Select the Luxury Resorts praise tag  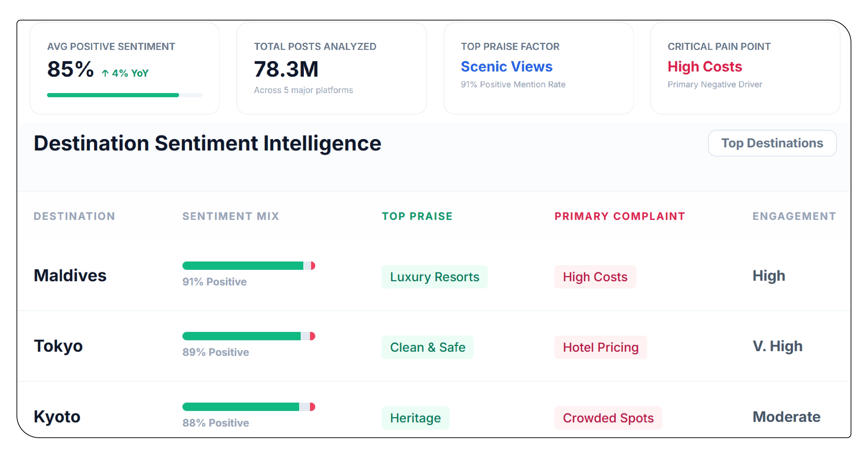(434, 277)
